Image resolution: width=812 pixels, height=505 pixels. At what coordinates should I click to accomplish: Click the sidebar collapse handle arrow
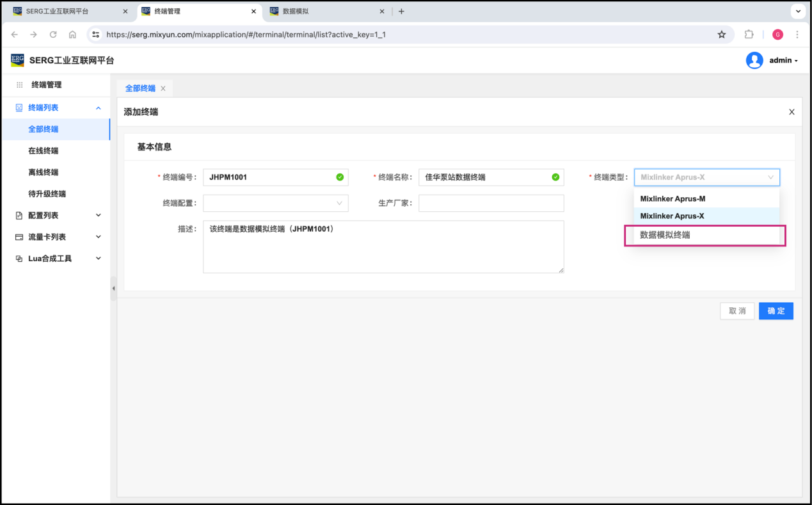[113, 289]
